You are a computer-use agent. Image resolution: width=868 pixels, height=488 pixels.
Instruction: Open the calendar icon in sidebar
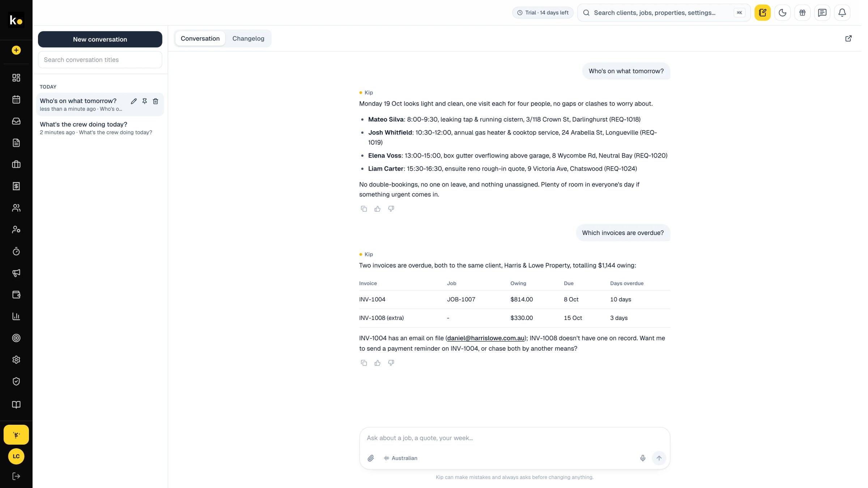pos(16,99)
